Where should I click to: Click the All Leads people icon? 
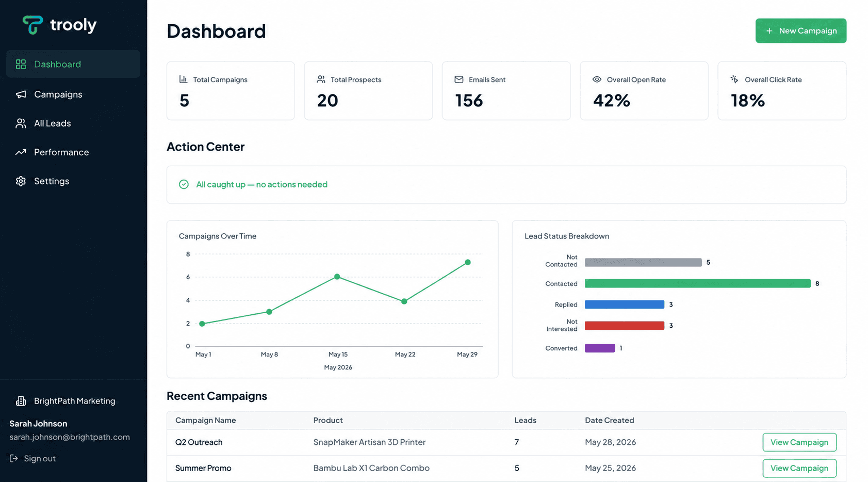pyautogui.click(x=21, y=123)
